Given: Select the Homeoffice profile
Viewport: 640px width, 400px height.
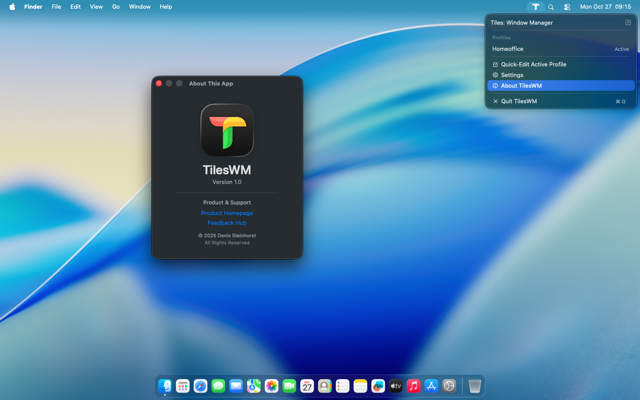Looking at the screenshot, I should pos(508,49).
